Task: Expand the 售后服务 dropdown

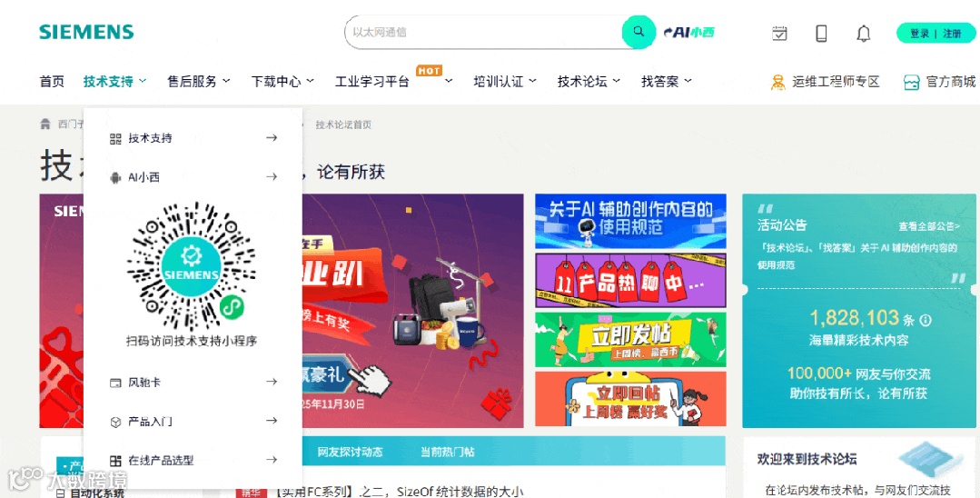Action: click(x=199, y=81)
